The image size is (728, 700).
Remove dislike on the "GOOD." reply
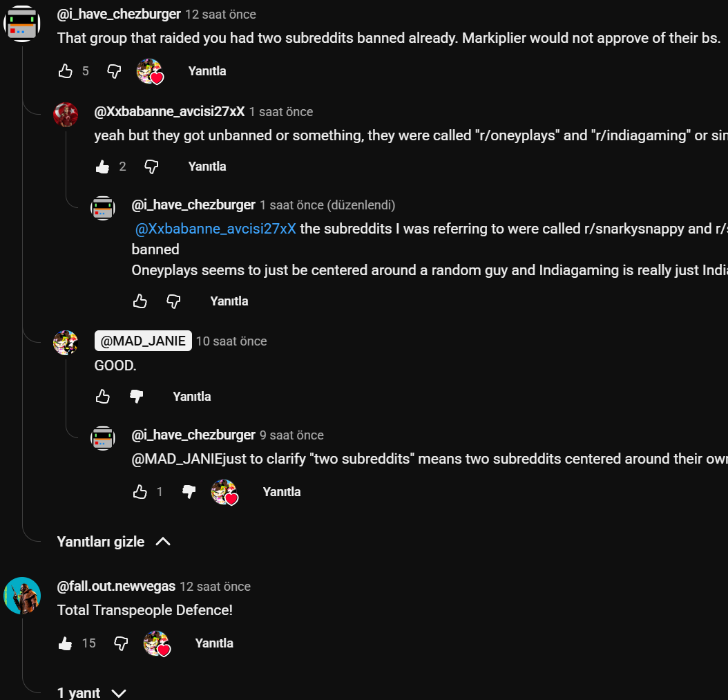(x=137, y=397)
